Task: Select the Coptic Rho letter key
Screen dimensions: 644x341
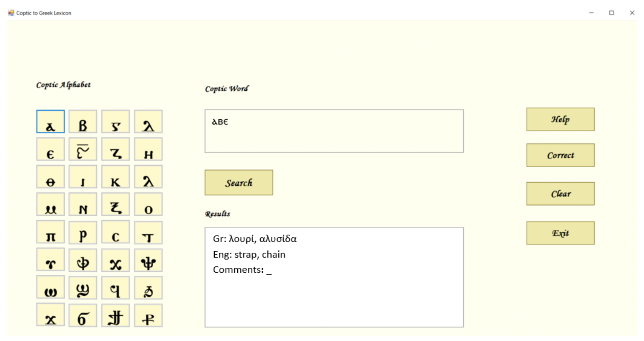Action: pos(83,232)
